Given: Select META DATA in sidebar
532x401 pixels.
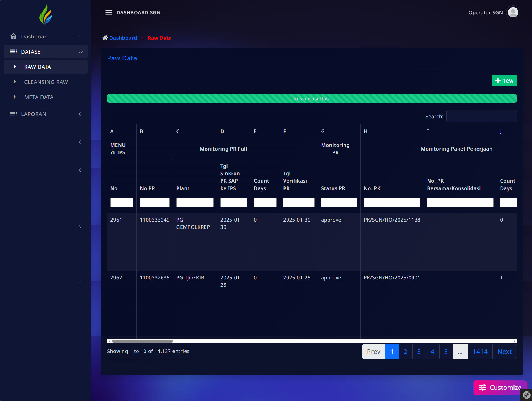Looking at the screenshot, I should [46, 97].
